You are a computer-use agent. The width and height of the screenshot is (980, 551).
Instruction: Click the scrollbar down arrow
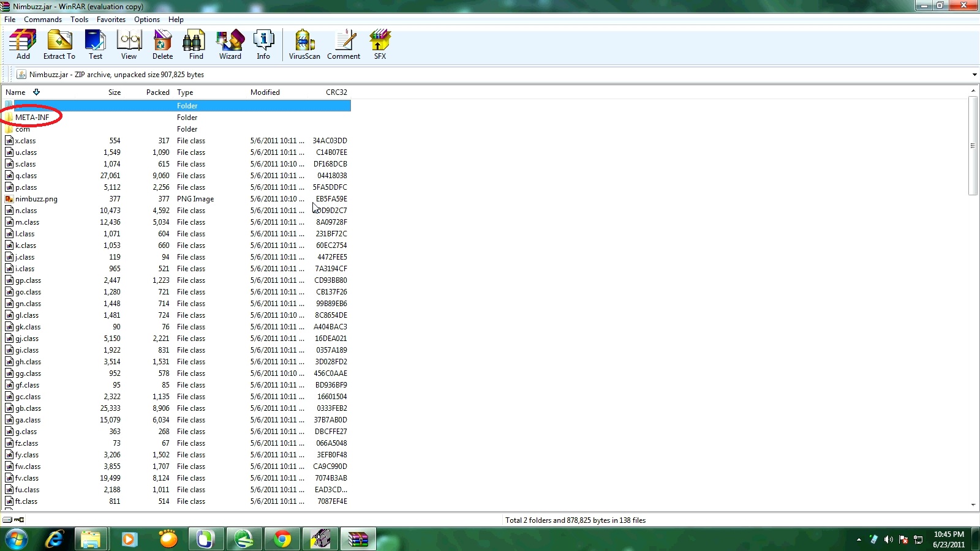click(x=973, y=505)
